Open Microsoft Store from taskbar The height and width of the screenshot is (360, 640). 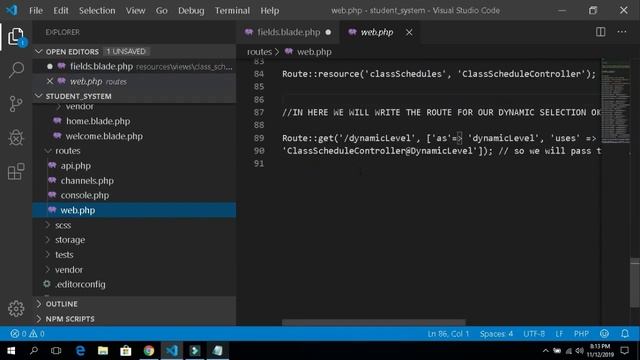pos(126,351)
